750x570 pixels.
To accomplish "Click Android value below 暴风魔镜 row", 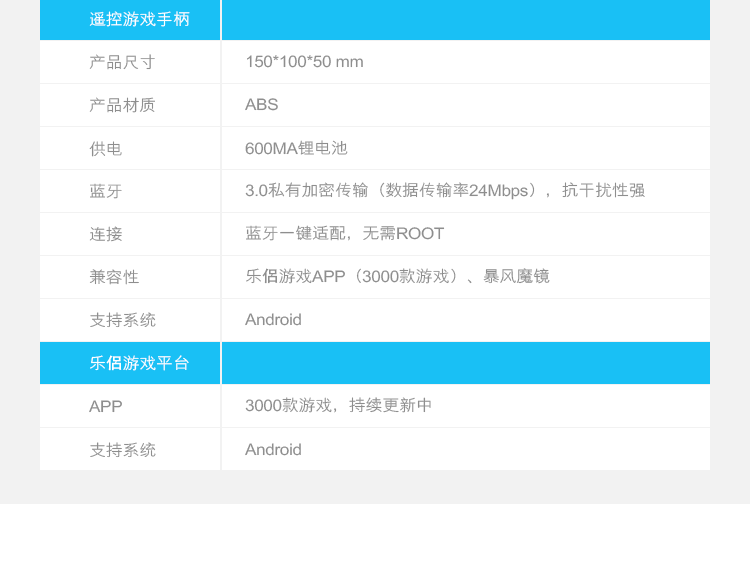I will pyautogui.click(x=273, y=319).
